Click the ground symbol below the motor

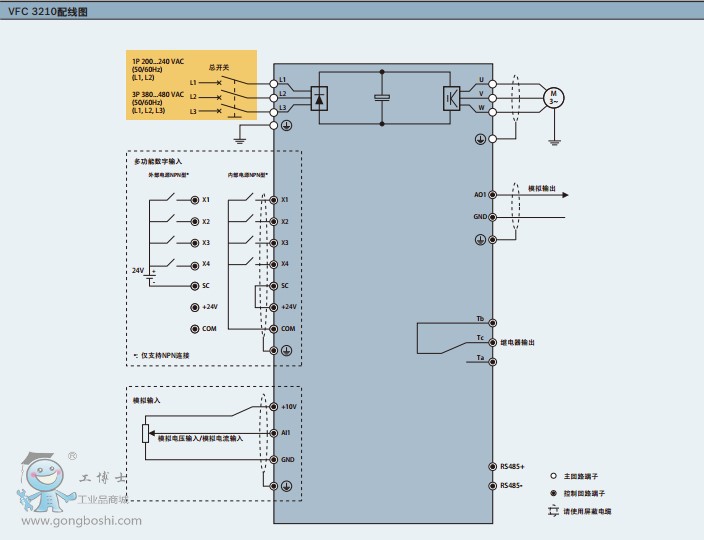[x=553, y=142]
